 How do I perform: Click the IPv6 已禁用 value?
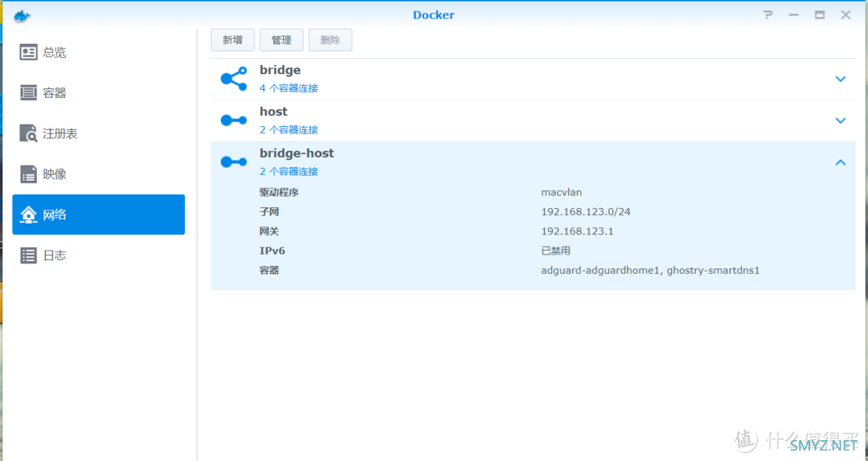[556, 251]
